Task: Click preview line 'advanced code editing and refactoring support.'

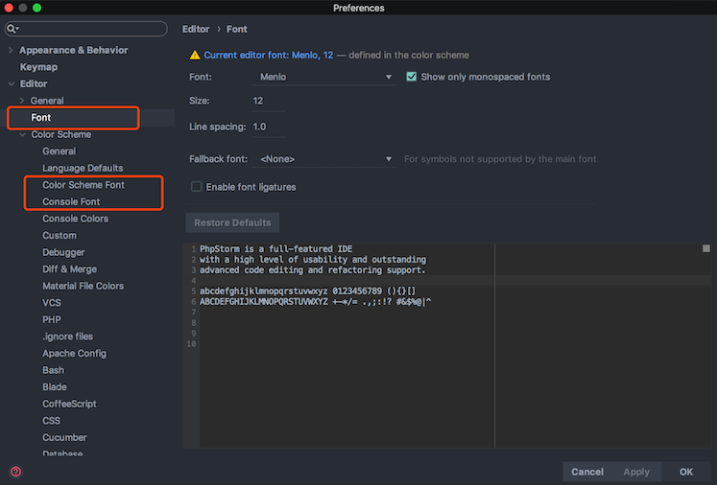Action: [312, 270]
